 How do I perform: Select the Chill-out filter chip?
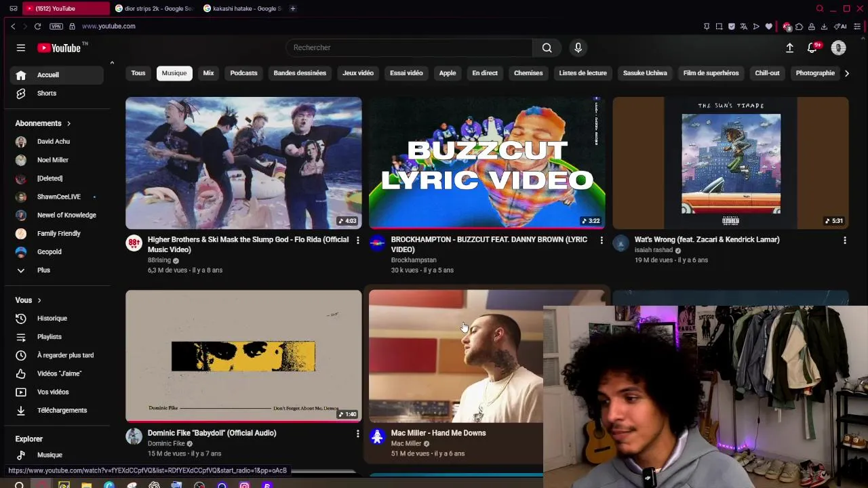[767, 73]
